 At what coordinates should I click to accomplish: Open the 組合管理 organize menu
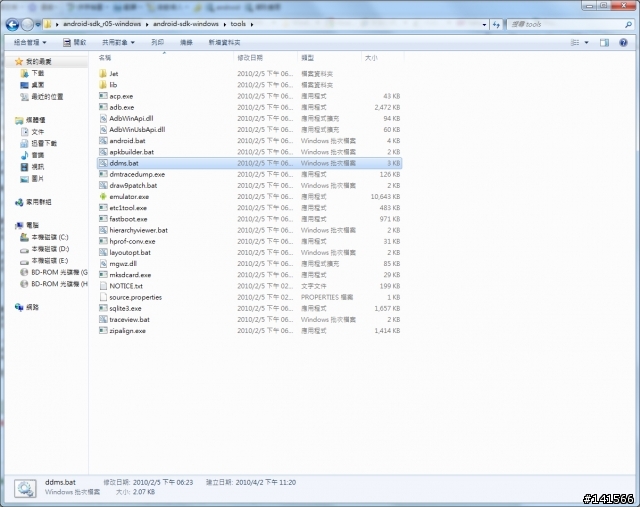pos(30,42)
